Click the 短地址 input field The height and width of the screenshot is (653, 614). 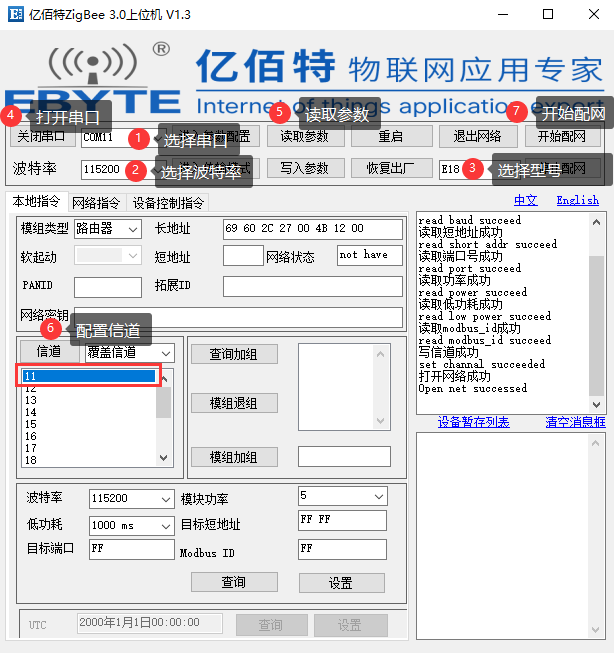243,256
